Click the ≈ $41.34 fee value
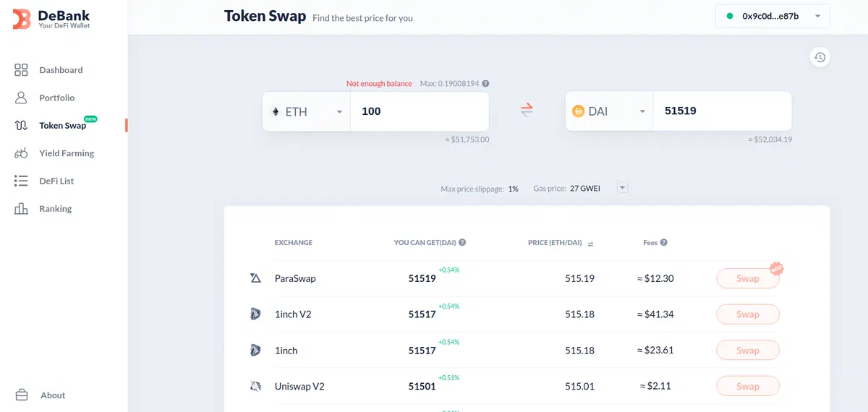This screenshot has width=868, height=412. click(655, 314)
